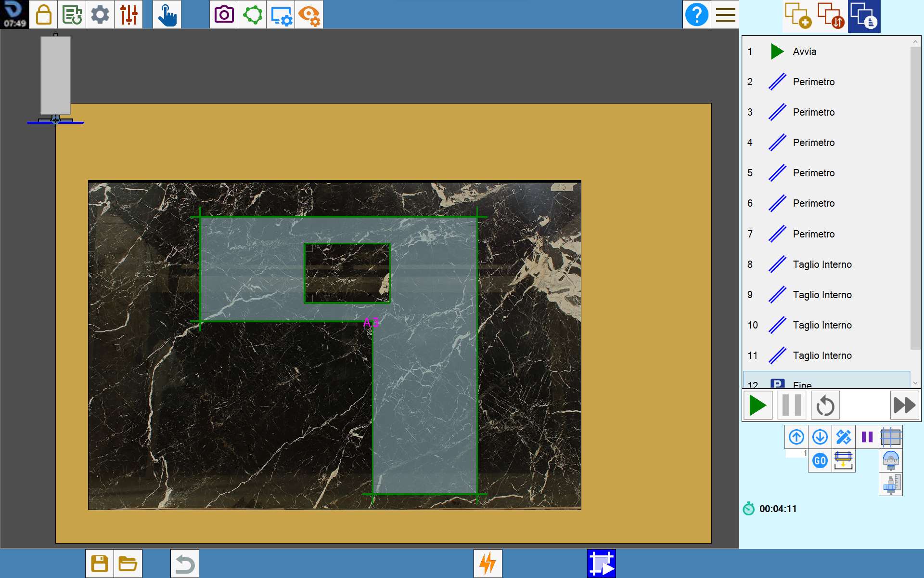Start the program with green play button
This screenshot has height=578, width=924.
click(758, 405)
